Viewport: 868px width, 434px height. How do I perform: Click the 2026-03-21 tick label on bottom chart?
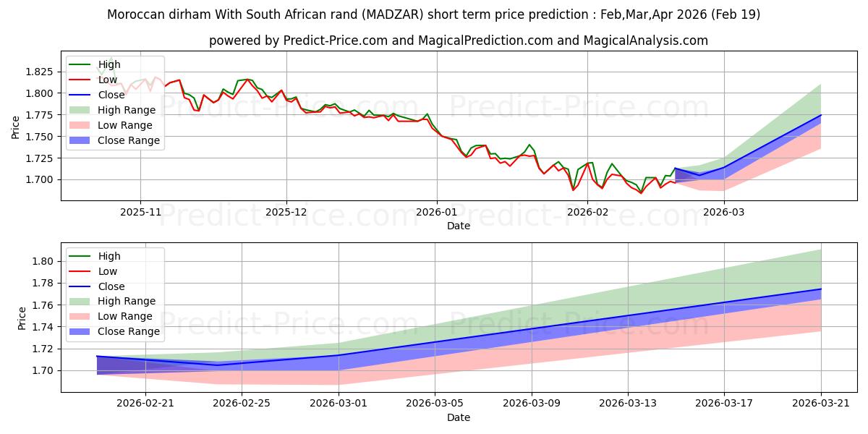coord(821,403)
